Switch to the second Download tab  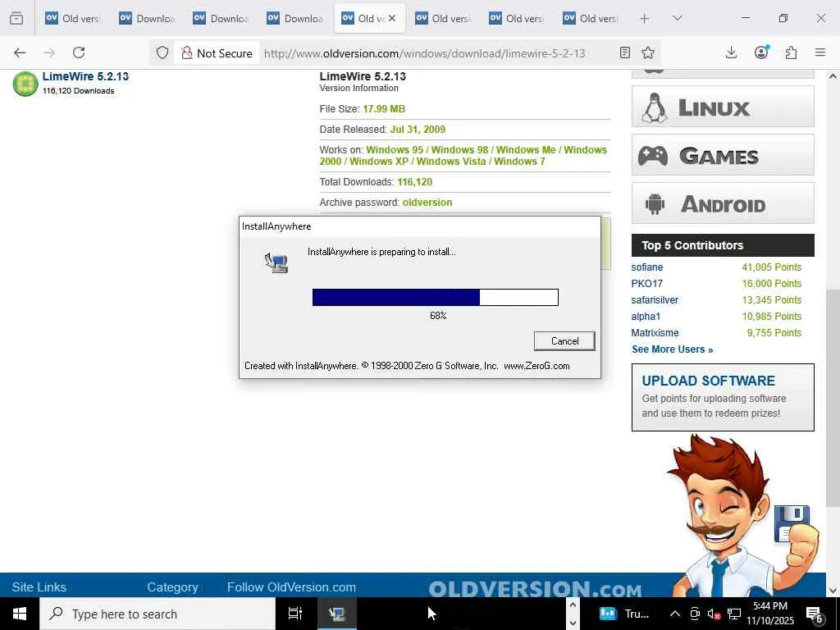point(220,18)
